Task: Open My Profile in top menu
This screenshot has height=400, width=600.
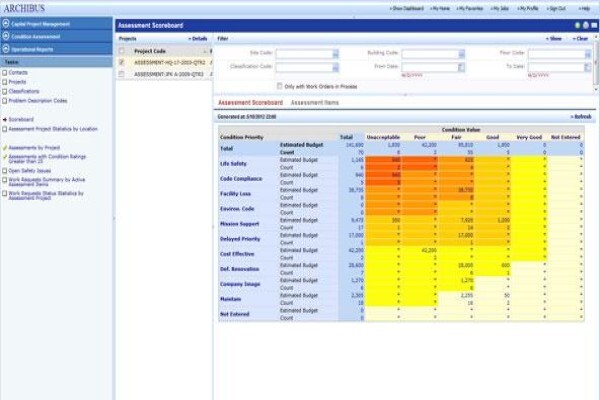Action: (x=528, y=8)
